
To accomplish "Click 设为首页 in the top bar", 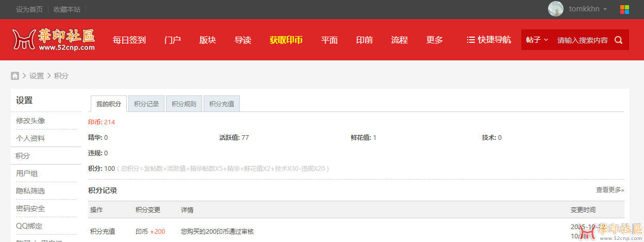I will pyautogui.click(x=29, y=9).
